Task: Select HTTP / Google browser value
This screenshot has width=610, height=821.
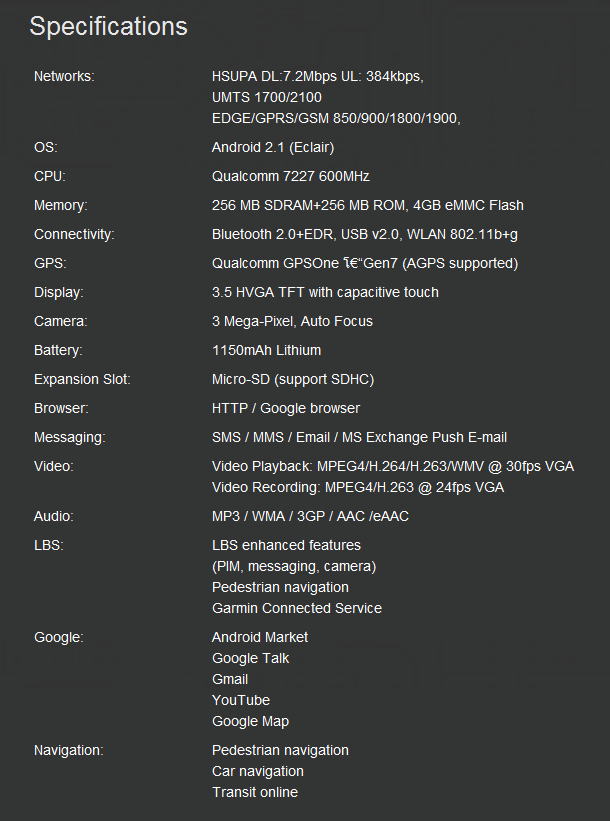Action: pyautogui.click(x=286, y=408)
